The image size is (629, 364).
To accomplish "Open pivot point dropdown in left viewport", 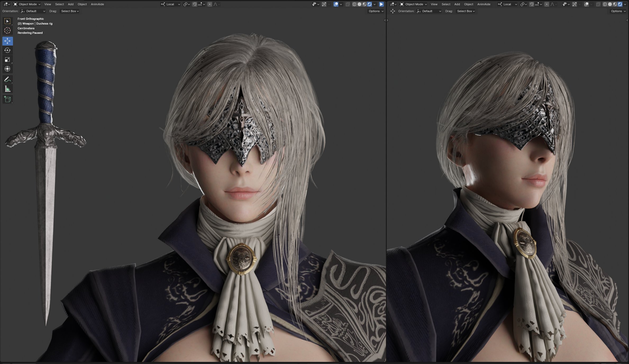I will 187,4.
